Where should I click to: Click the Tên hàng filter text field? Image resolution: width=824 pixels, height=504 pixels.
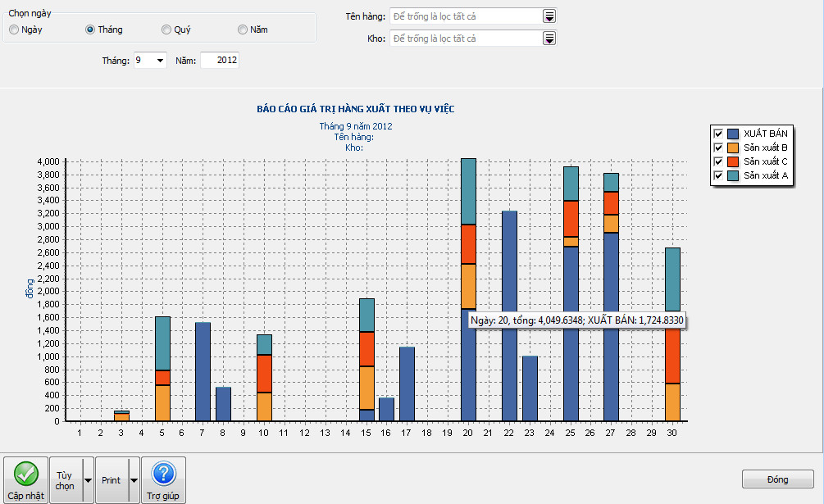pos(464,16)
